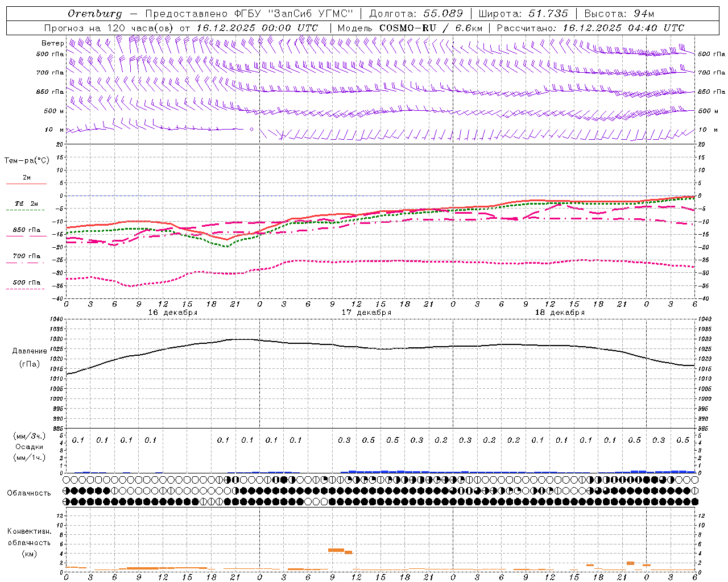
Task: Click '20' atop the left temperature axis
Action: [60, 144]
